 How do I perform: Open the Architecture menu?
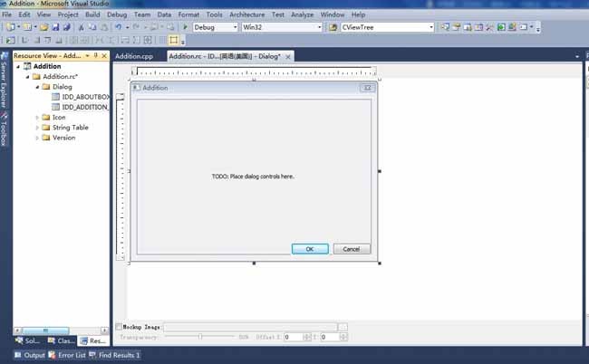[x=246, y=14]
